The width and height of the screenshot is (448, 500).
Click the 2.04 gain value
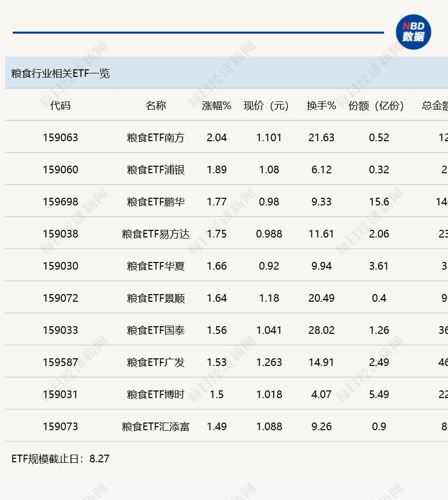(x=217, y=138)
